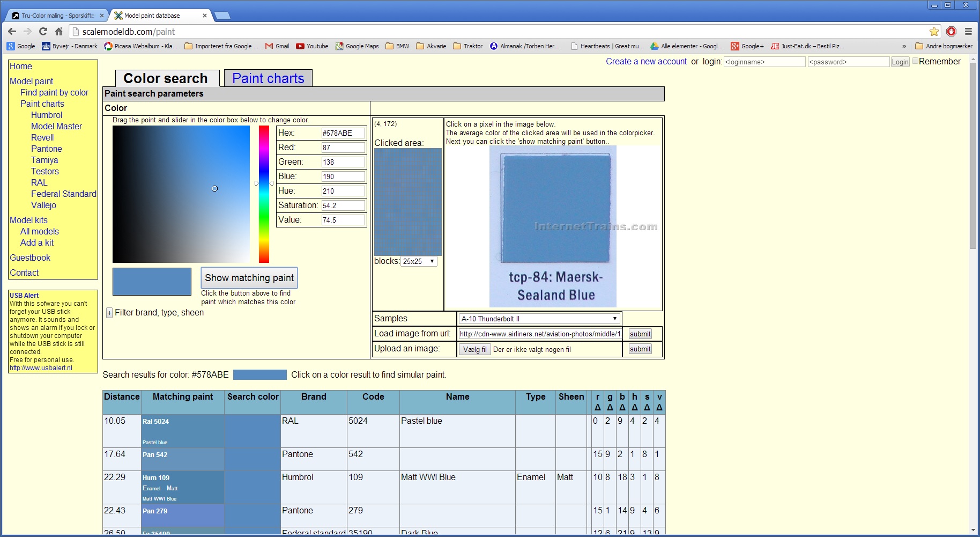The height and width of the screenshot is (537, 980).
Task: Click the Hum 109 matching paint swatch
Action: (183, 487)
